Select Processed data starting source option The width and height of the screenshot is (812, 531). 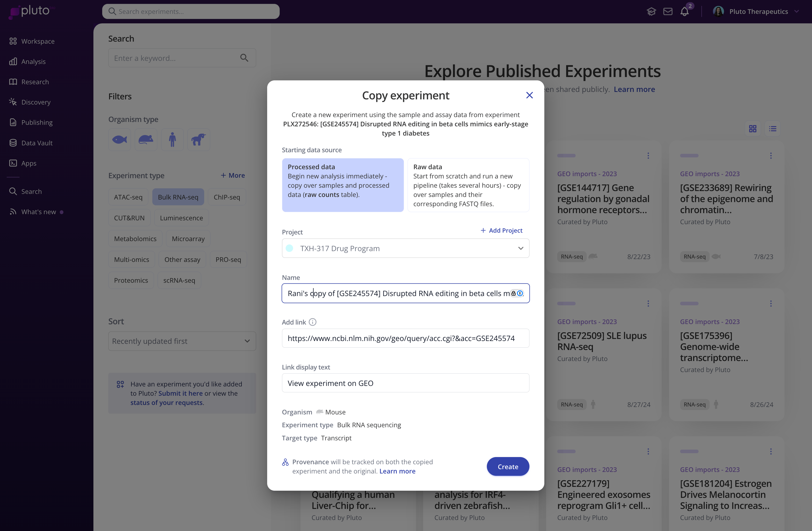343,185
